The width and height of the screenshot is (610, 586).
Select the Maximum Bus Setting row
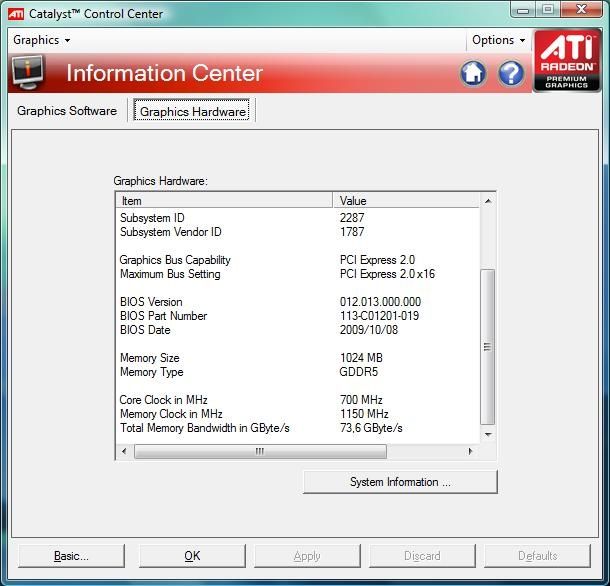click(298, 274)
